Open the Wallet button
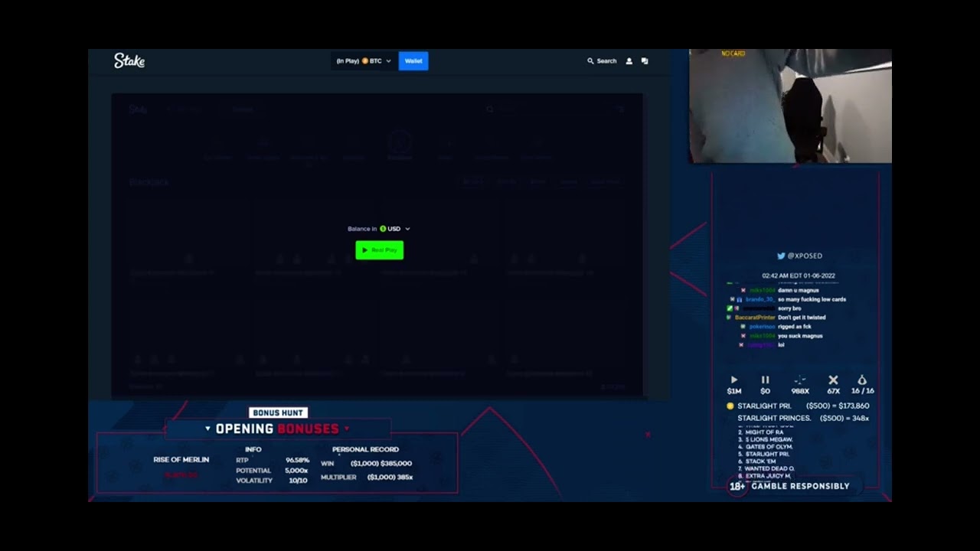Image resolution: width=980 pixels, height=551 pixels. coord(413,61)
